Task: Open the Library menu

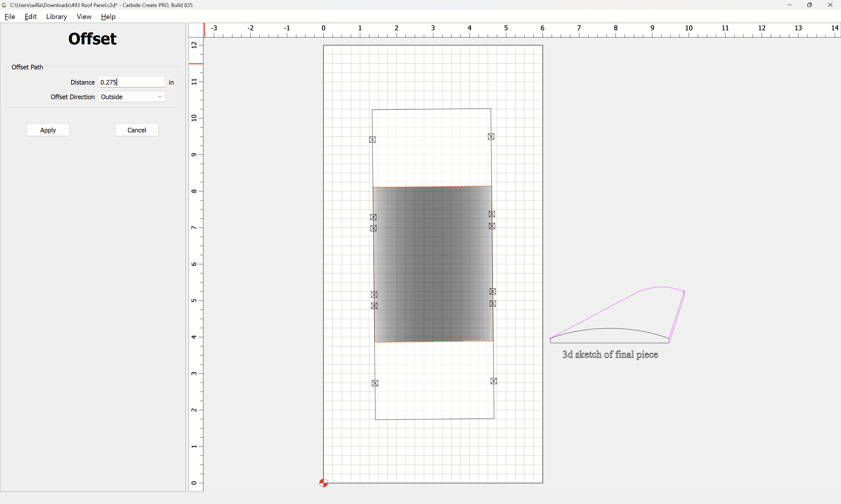Action: pos(56,17)
